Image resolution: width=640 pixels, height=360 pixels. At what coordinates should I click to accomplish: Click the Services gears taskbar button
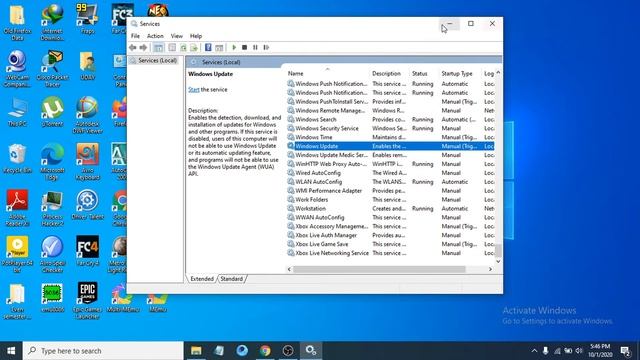[x=311, y=351]
